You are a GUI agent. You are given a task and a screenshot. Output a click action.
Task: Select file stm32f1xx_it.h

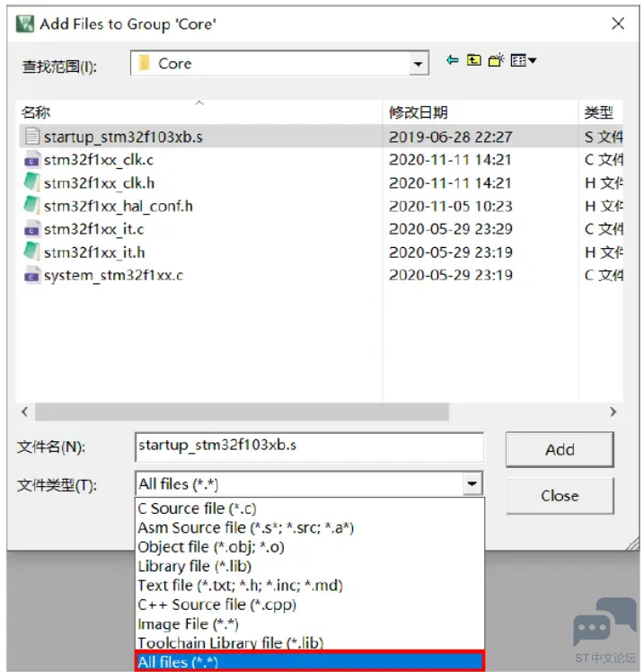[x=94, y=252]
